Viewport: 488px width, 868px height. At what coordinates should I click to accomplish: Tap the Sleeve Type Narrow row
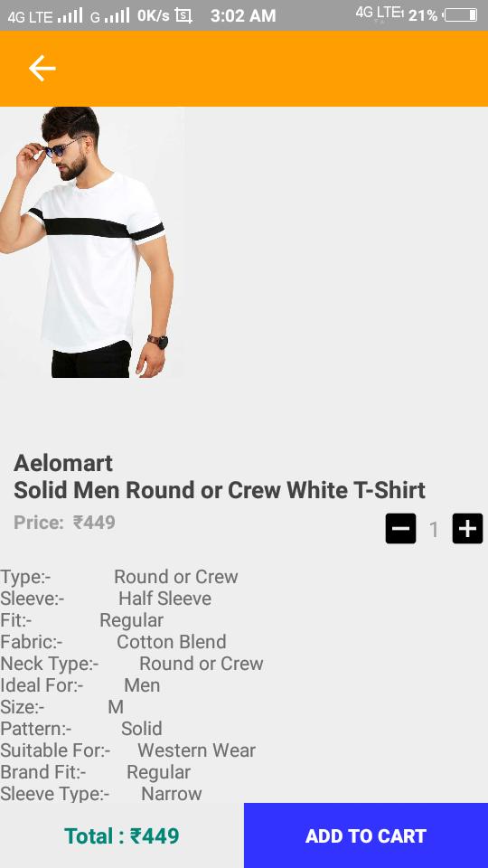click(101, 793)
